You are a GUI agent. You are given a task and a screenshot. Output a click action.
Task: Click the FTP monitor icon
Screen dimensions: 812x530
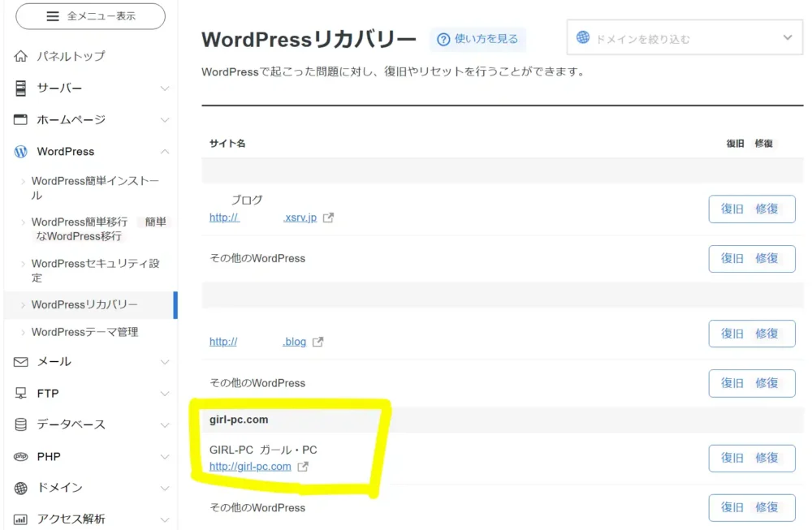pos(21,394)
